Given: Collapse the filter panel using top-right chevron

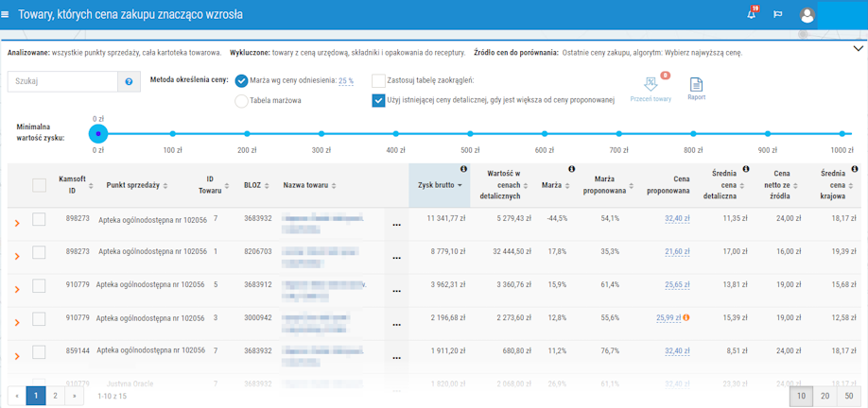Looking at the screenshot, I should [858, 48].
